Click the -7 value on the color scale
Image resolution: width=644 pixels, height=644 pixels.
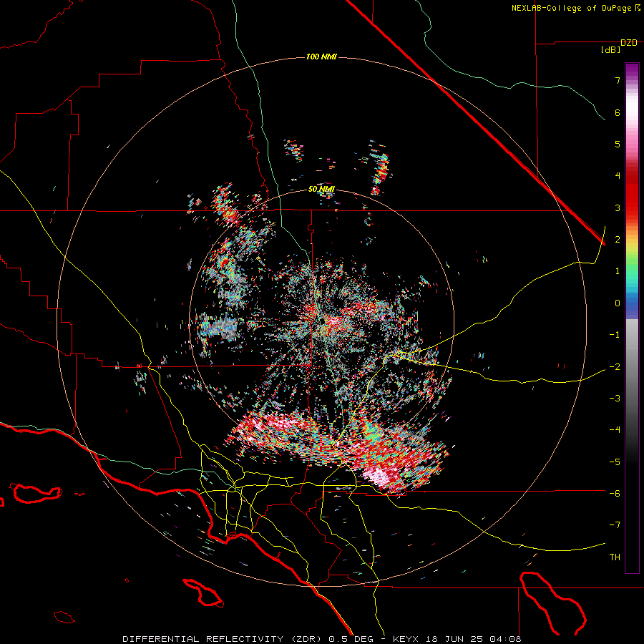[615, 525]
